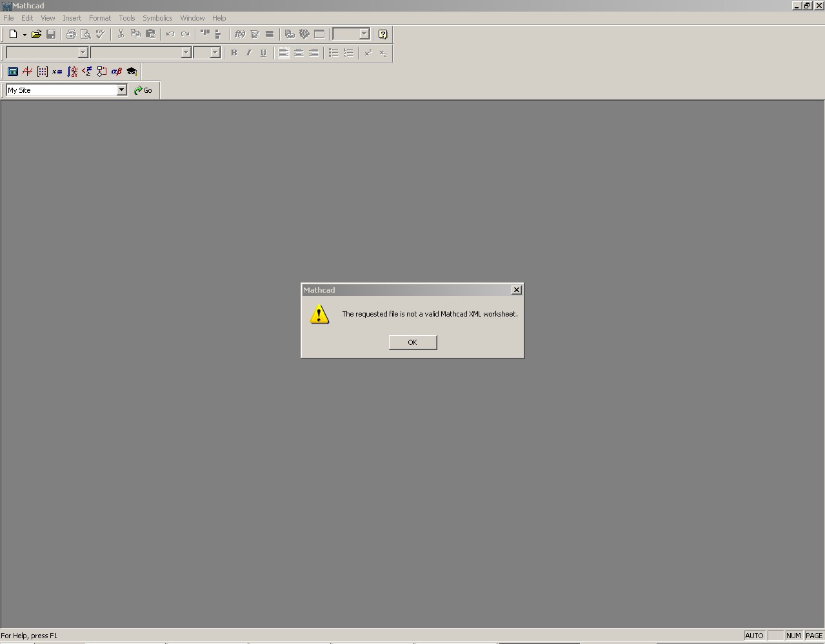Open the Help menu
The height and width of the screenshot is (644, 825).
tap(219, 18)
